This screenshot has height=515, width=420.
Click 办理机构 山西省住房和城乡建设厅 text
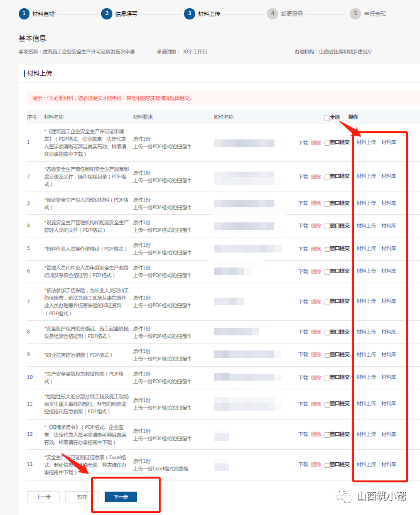(333, 52)
